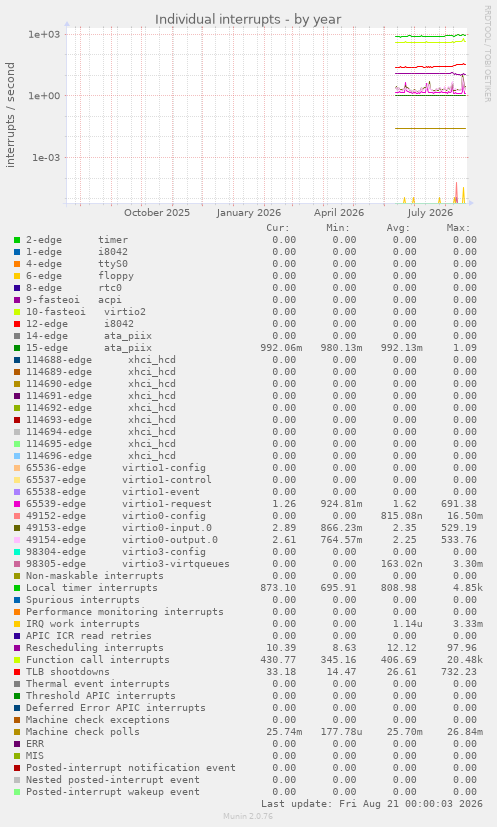Viewport: 497px width, 827px height.
Task: Click the lime swatch beside Function call interrupts
Action: (17, 660)
